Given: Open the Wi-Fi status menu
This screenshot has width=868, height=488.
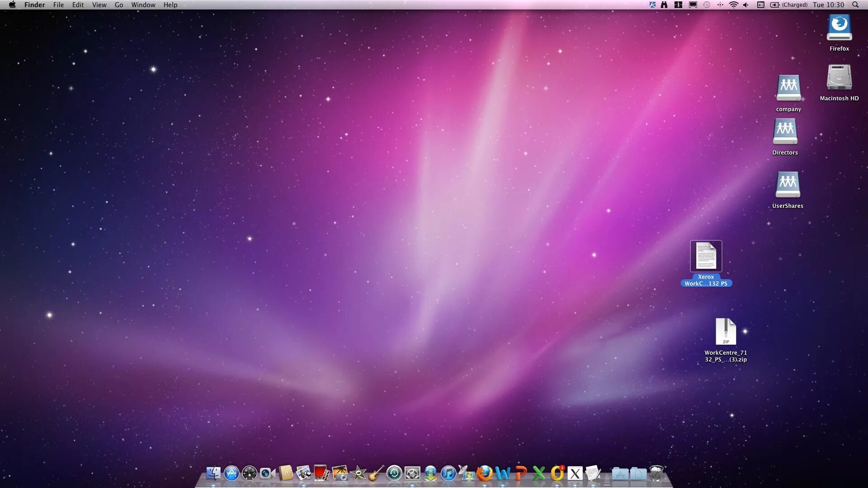Looking at the screenshot, I should (733, 5).
